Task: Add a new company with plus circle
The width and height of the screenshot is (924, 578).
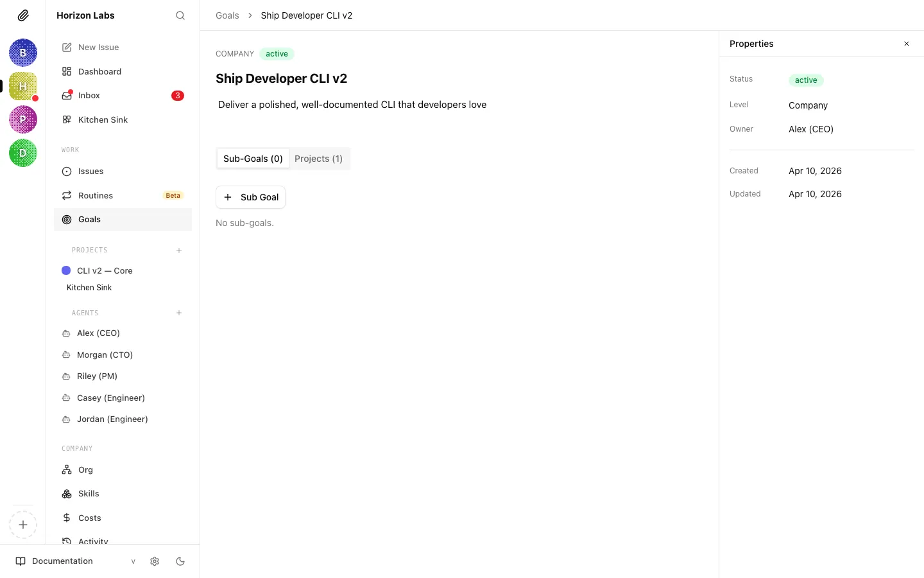Action: tap(23, 525)
